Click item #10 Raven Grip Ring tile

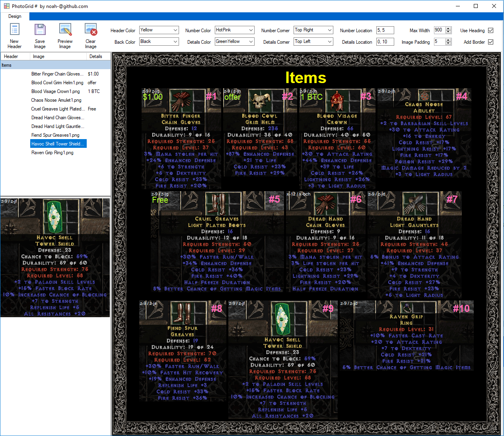[407, 336]
